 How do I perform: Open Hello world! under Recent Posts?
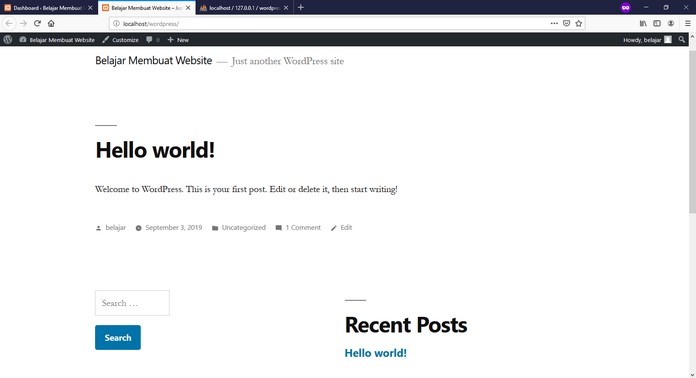(376, 353)
